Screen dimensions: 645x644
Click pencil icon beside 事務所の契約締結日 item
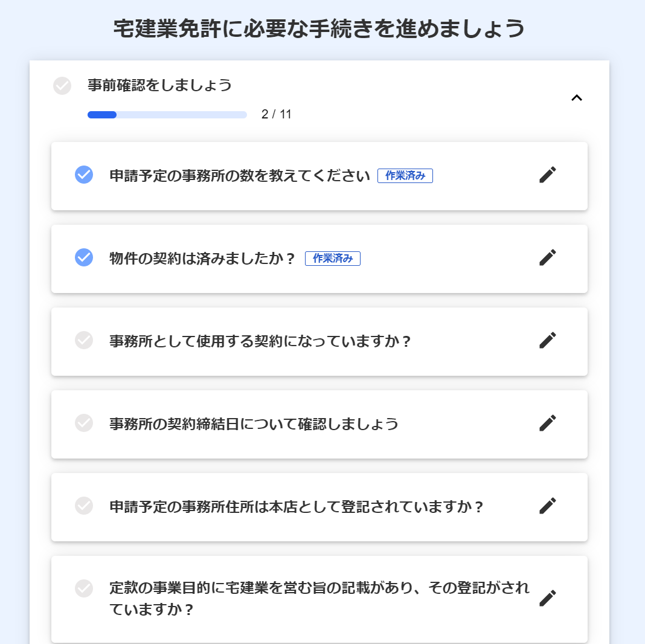point(547,423)
